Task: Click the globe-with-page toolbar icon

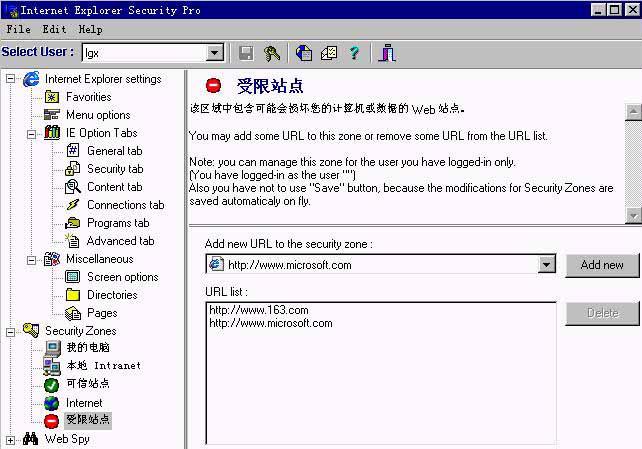Action: click(x=304, y=53)
